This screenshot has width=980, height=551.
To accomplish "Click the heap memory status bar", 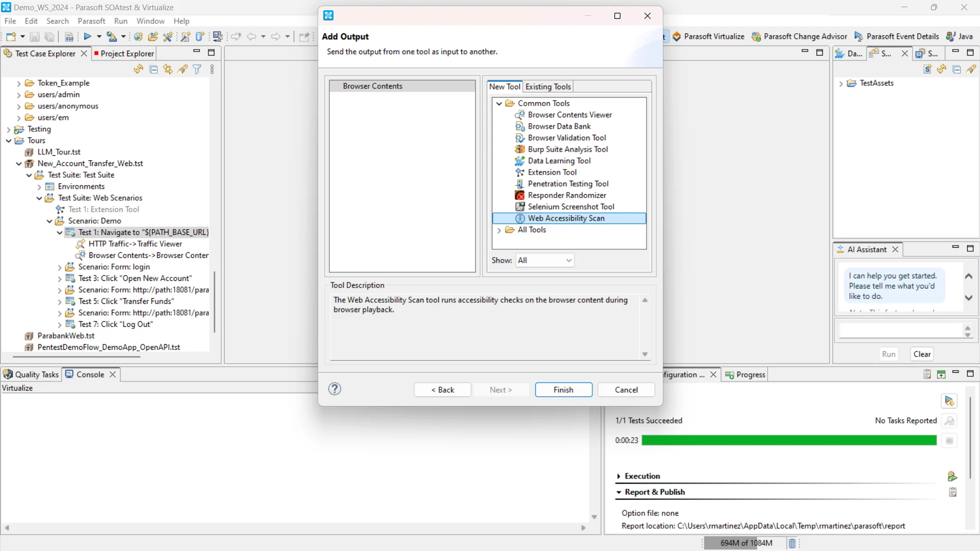I will coord(746,543).
